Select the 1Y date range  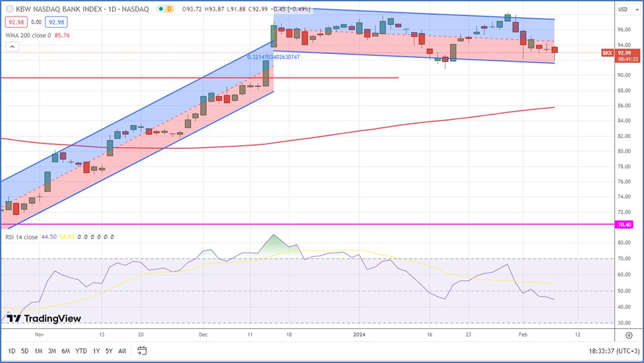click(x=96, y=351)
